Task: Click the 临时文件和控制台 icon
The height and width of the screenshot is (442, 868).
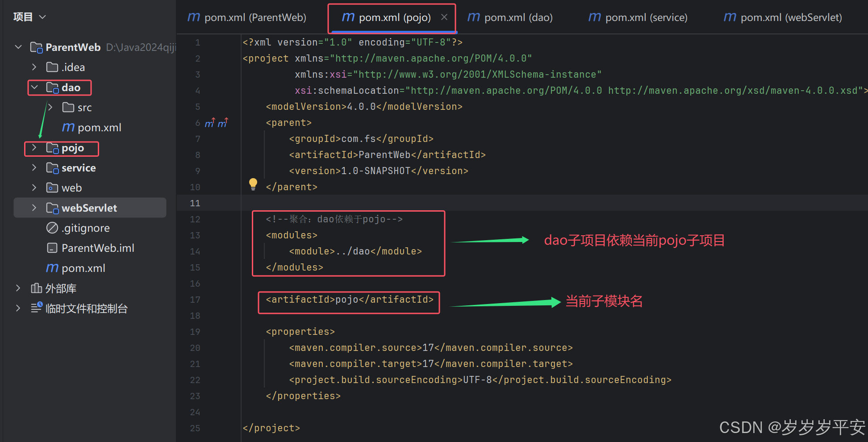Action: point(36,308)
